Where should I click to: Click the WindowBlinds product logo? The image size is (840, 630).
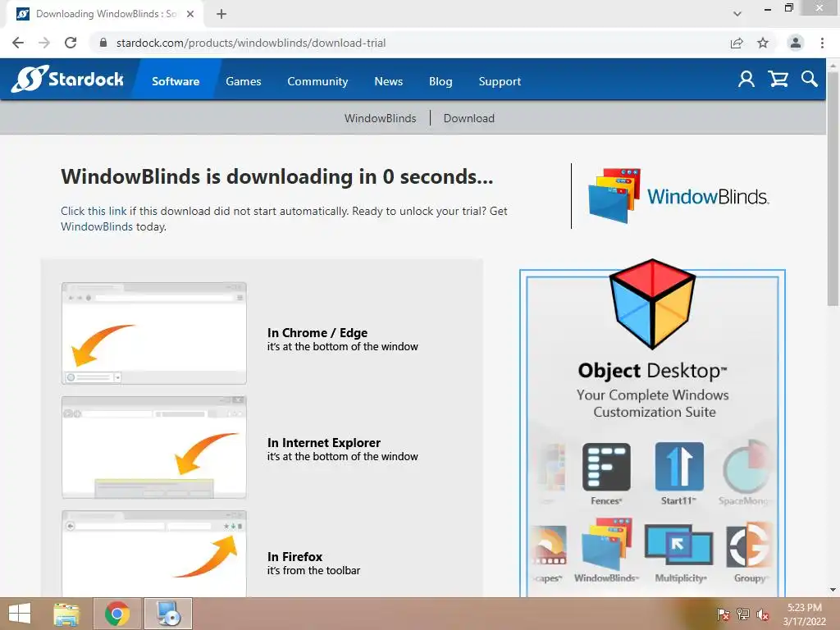(678, 196)
